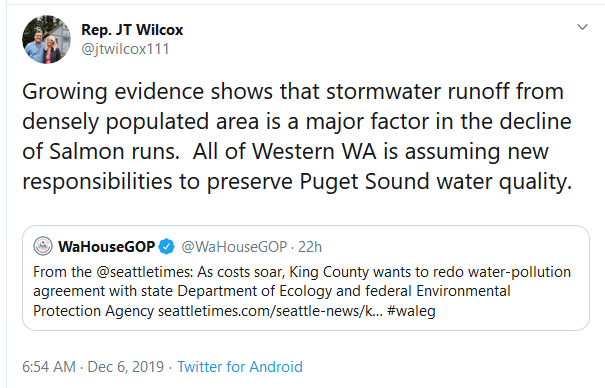Open the #waleg hashtag
This screenshot has height=388, width=605.
pyautogui.click(x=411, y=311)
